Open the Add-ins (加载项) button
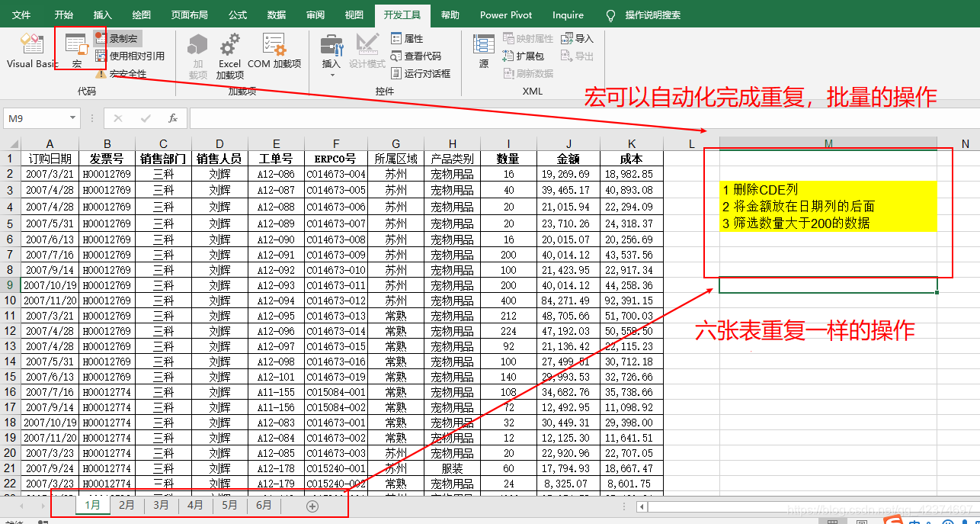 point(198,56)
